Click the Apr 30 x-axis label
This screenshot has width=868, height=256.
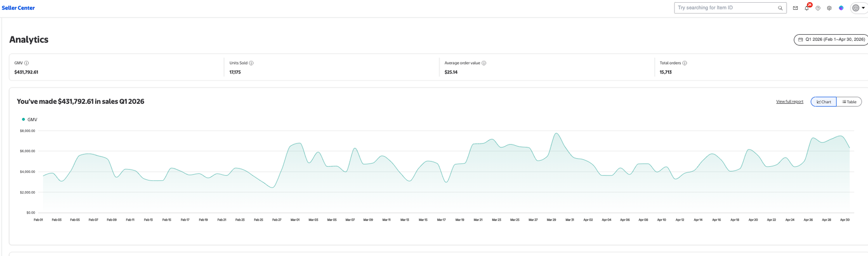tap(845, 220)
